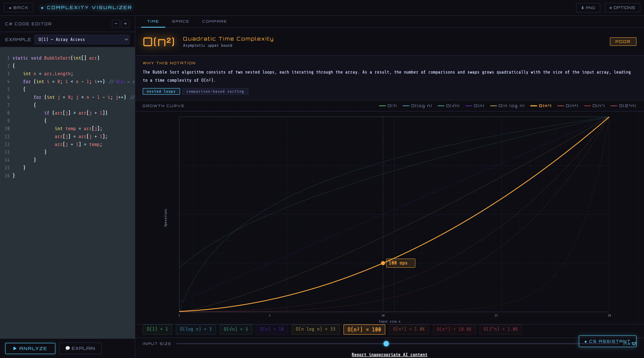Toggle the O(log n) curve in legend

click(x=417, y=106)
